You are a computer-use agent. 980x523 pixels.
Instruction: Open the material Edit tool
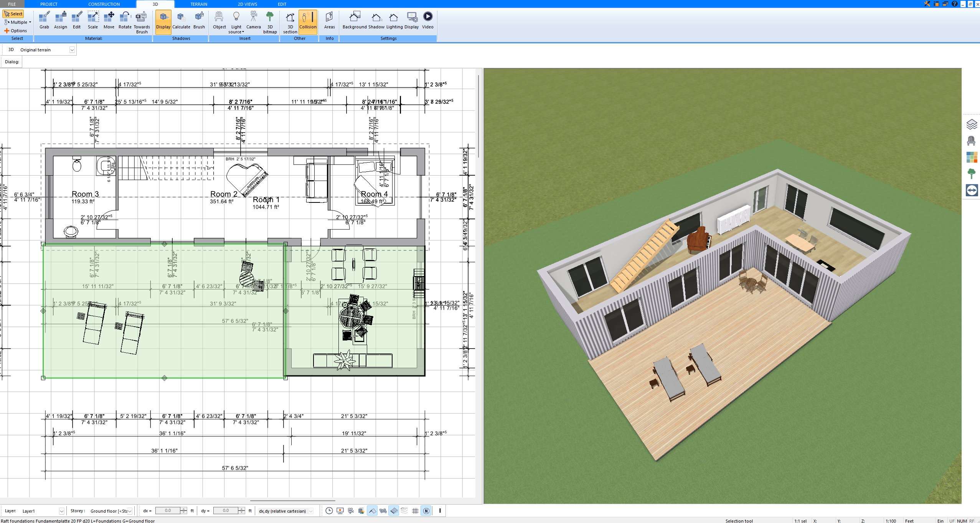tap(77, 20)
